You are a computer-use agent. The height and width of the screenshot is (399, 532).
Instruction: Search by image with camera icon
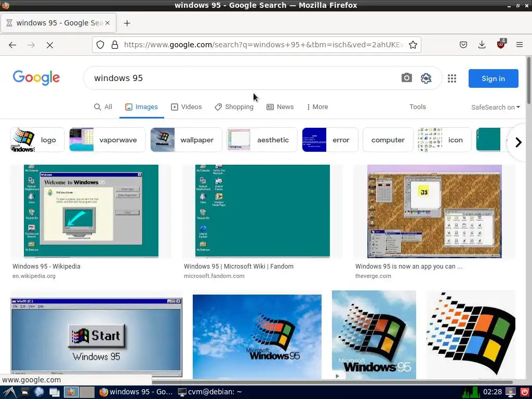pos(406,78)
